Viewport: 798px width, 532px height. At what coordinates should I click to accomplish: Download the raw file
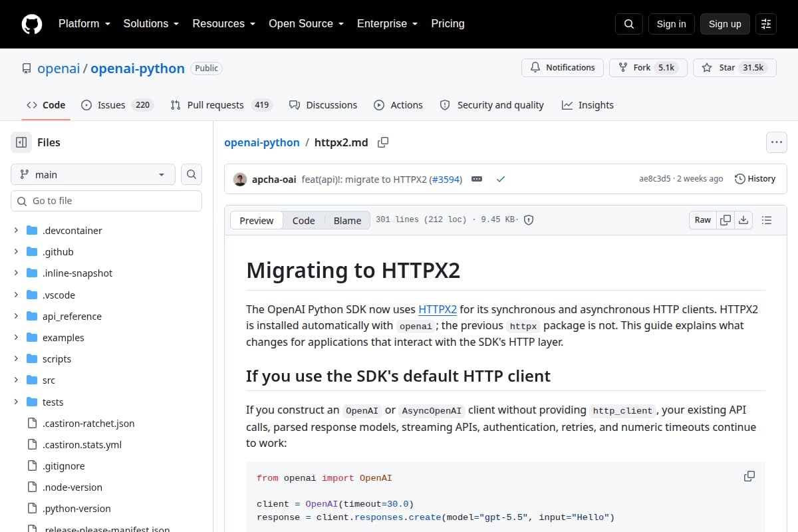pos(743,220)
